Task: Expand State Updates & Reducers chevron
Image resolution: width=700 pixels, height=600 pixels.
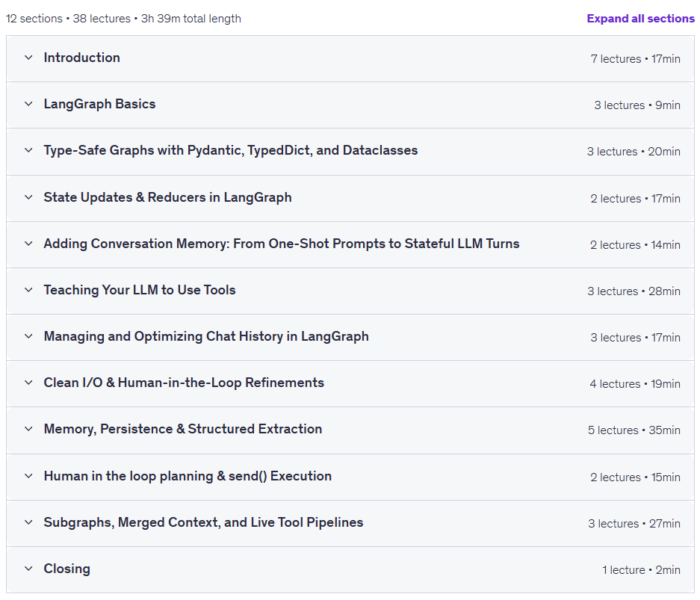Action: pos(28,197)
